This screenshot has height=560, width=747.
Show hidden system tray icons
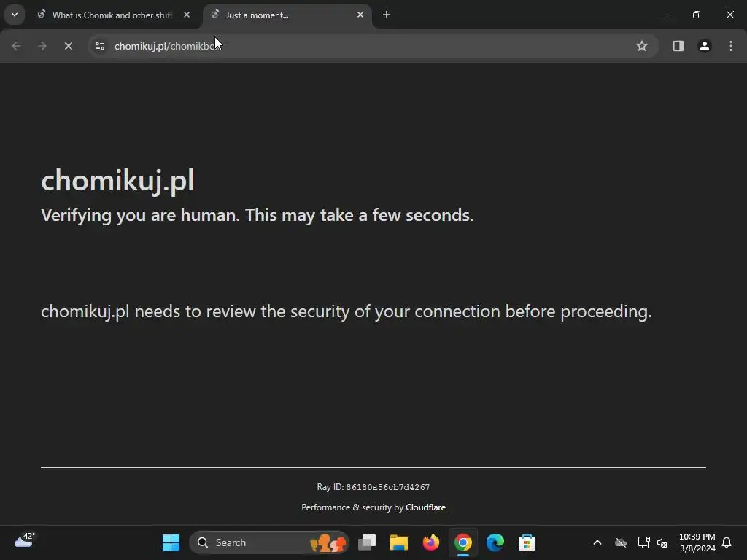pos(597,542)
